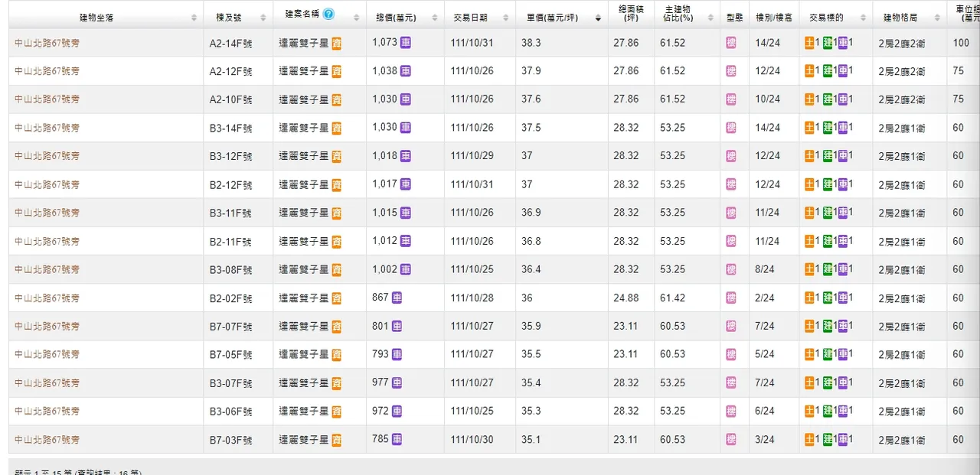Click 車 icon in 交易標的 for B3-12F號
The height and width of the screenshot is (475, 980).
(843, 156)
